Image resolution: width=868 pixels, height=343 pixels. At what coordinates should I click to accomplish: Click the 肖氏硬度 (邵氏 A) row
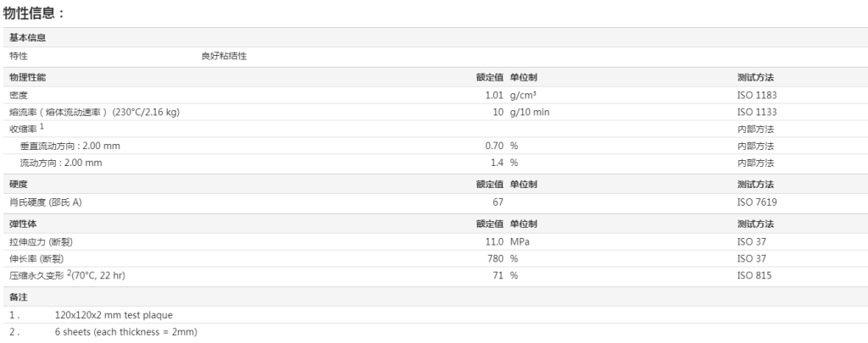coord(434,202)
